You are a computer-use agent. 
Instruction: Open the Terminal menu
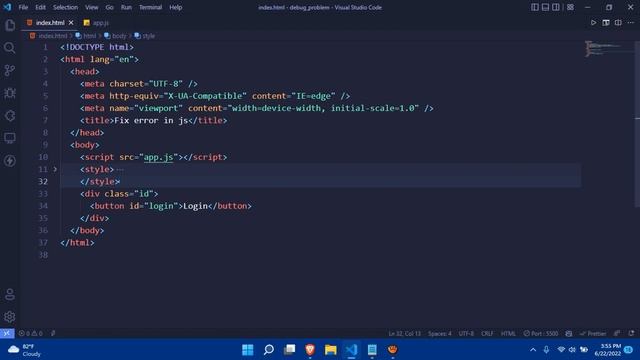(x=150, y=7)
